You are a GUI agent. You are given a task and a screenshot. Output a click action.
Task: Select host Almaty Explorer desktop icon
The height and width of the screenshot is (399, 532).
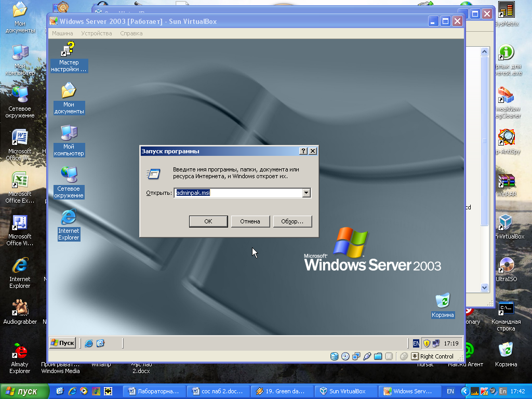click(20, 358)
